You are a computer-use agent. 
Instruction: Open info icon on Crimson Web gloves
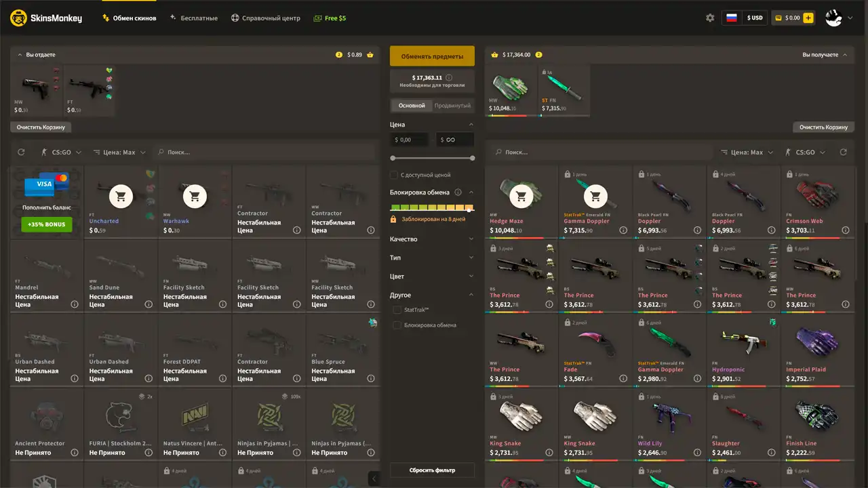(x=846, y=230)
